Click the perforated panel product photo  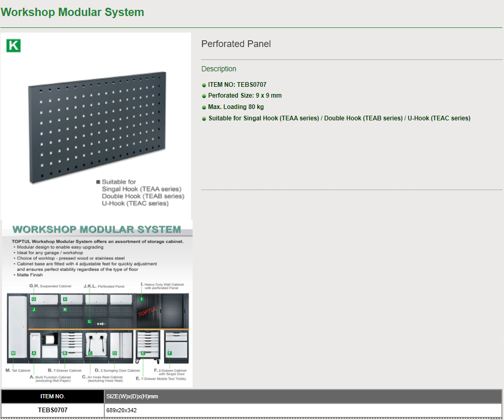coord(97,127)
